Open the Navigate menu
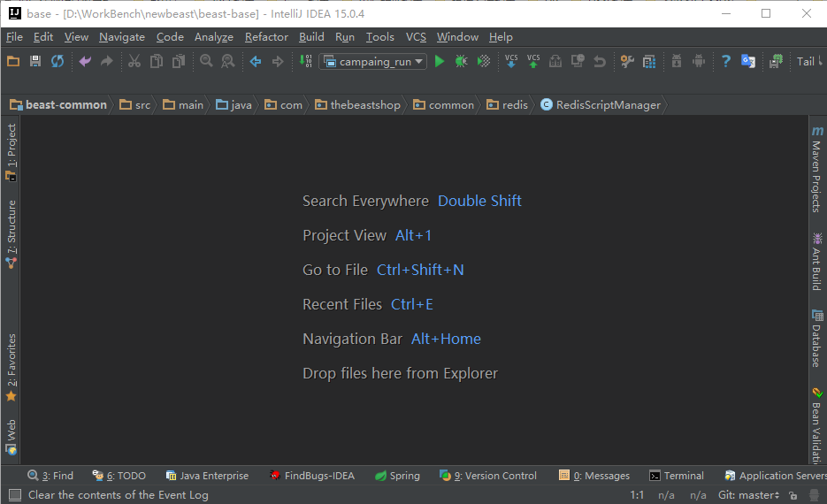Viewport: 827px width, 504px height. pyautogui.click(x=122, y=37)
